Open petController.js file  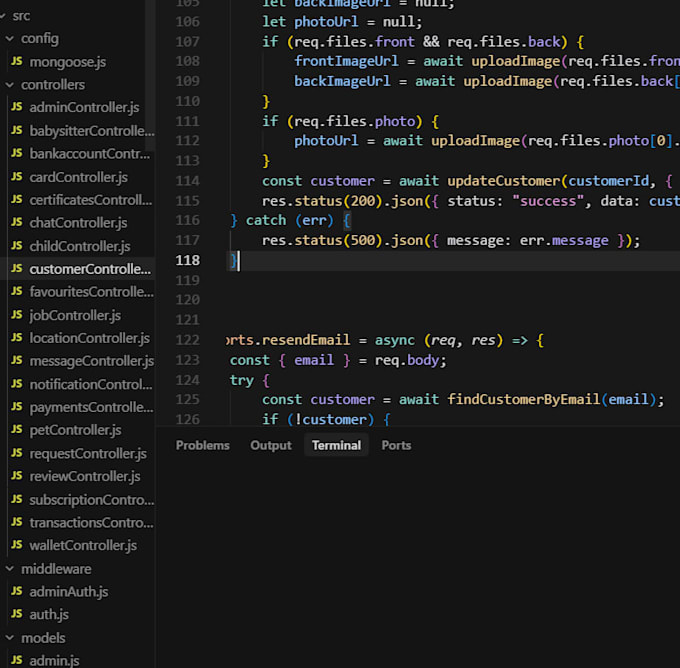tap(75, 430)
